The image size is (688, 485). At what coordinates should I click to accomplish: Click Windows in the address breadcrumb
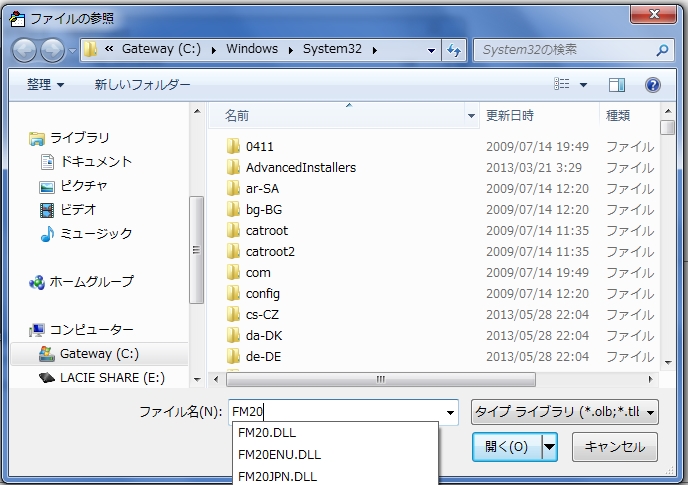click(252, 49)
